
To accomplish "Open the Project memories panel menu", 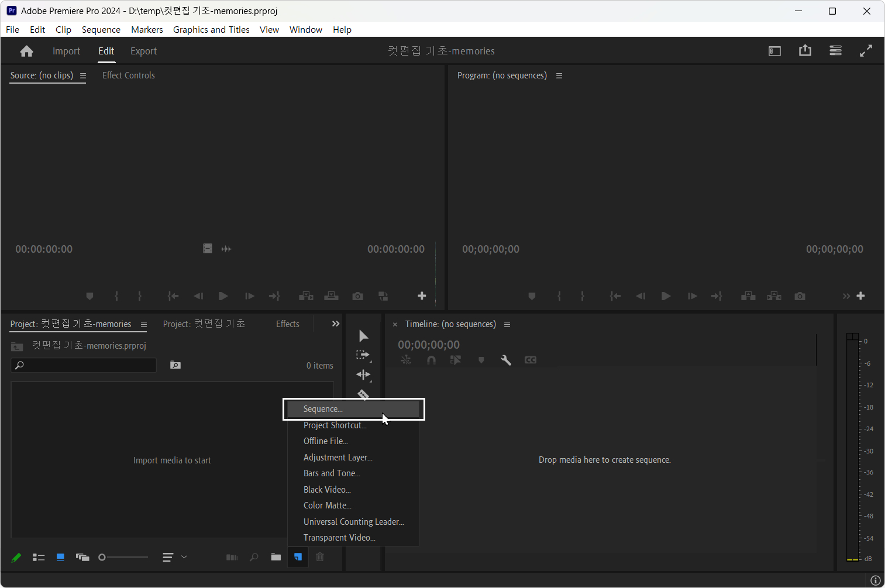I will tap(144, 324).
